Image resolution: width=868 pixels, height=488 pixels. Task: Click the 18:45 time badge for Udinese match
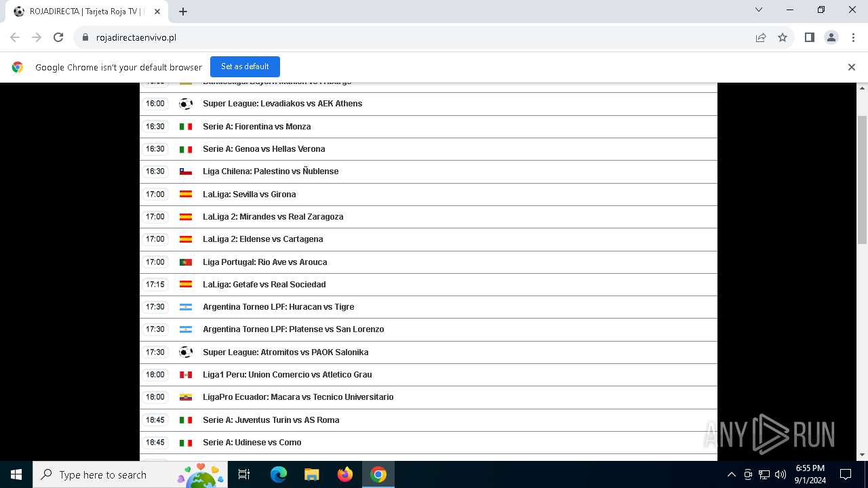pos(155,443)
